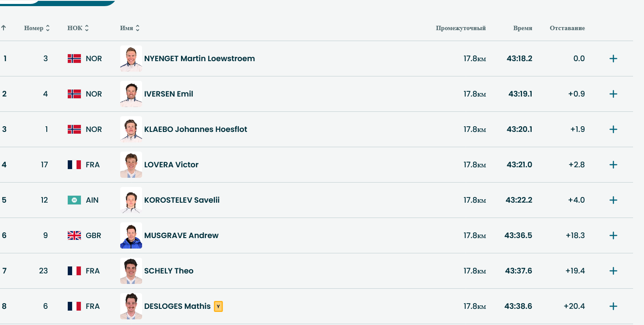
Task: Click yellow card badge next to DESLOGES Mathis
Action: pyautogui.click(x=218, y=307)
